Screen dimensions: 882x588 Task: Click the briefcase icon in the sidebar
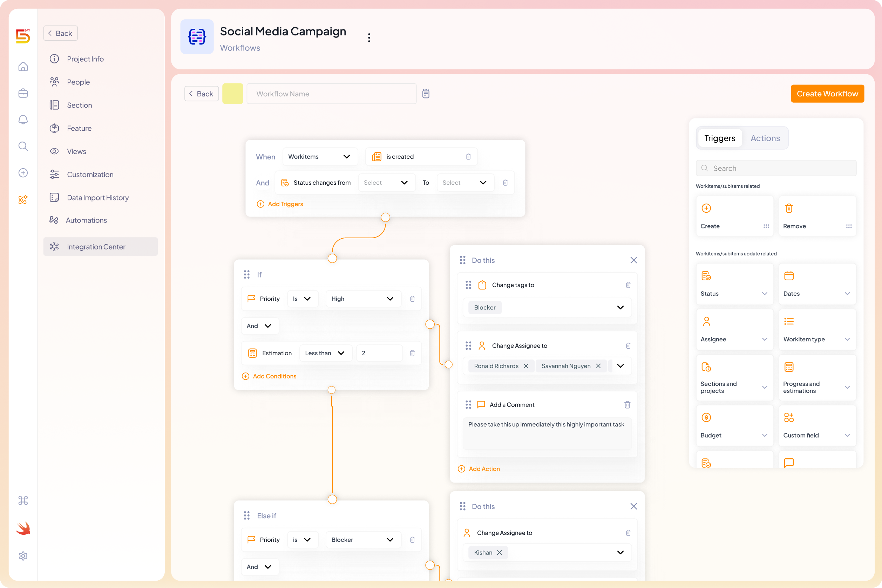(x=23, y=93)
